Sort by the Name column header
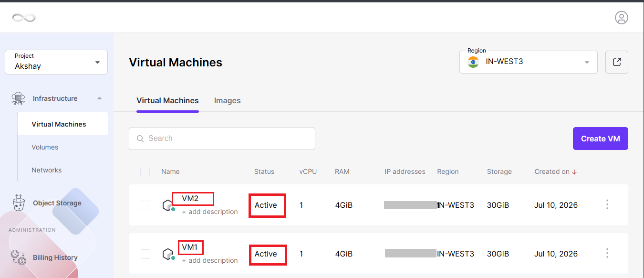This screenshot has height=278, width=644. click(170, 171)
